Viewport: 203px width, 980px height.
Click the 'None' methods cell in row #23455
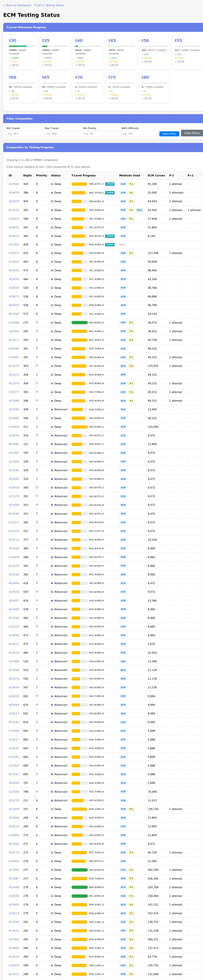pyautogui.click(x=122, y=245)
